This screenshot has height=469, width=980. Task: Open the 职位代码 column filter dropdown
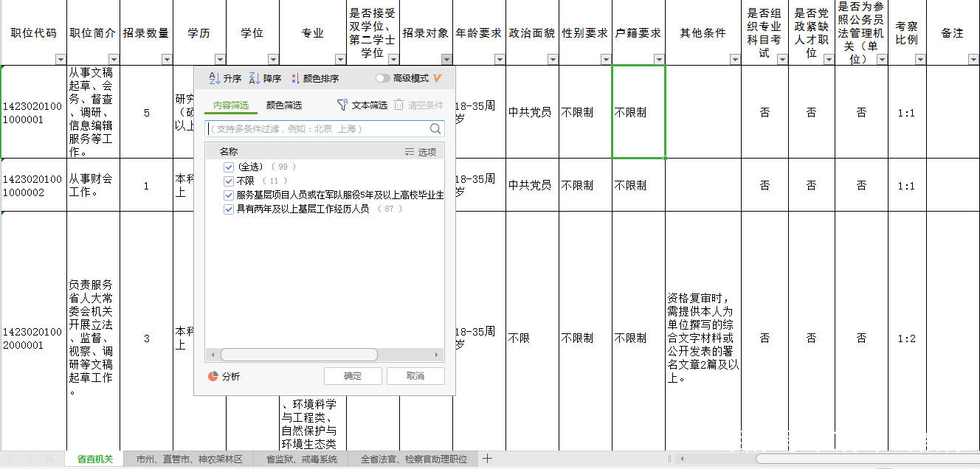click(61, 59)
